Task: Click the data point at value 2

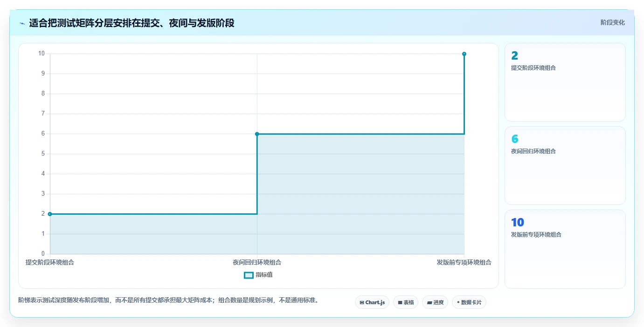Action: click(50, 214)
